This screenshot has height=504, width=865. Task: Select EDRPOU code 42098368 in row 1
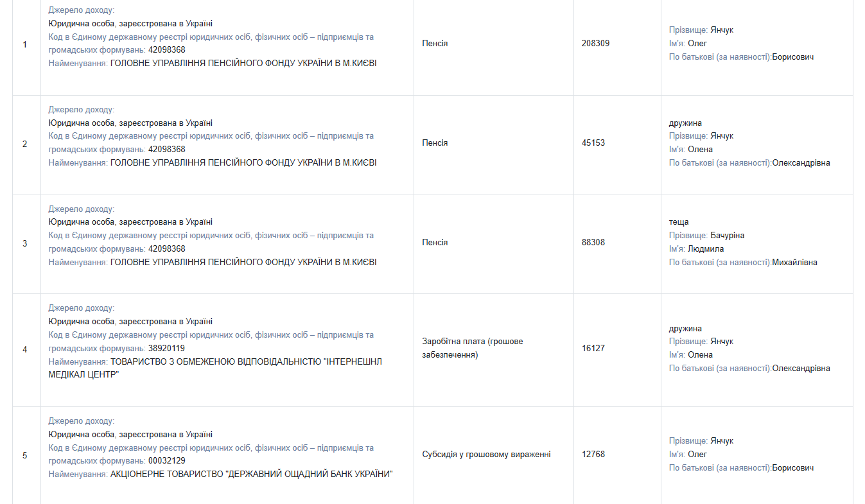[x=166, y=50]
